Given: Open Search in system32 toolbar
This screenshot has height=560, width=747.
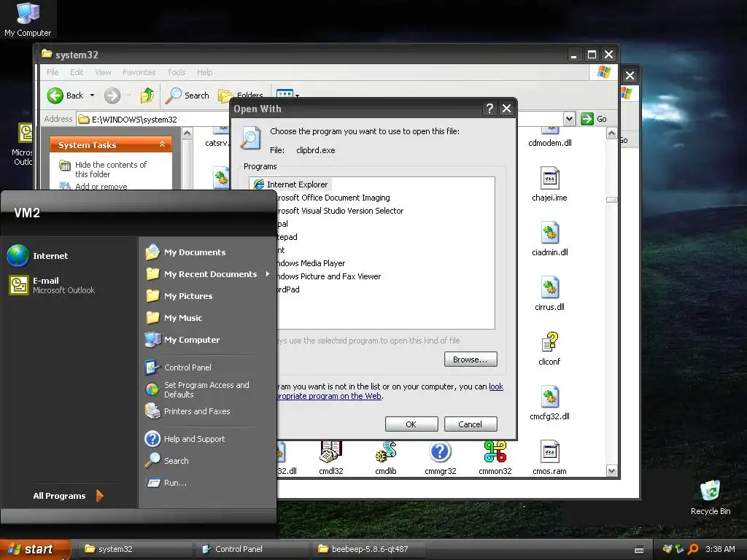Looking at the screenshot, I should [187, 96].
